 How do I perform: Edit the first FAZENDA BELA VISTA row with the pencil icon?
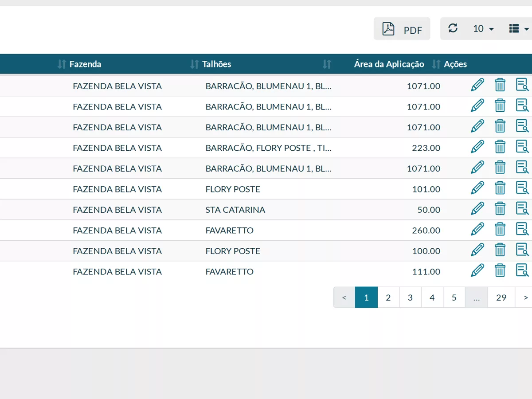[x=477, y=85]
